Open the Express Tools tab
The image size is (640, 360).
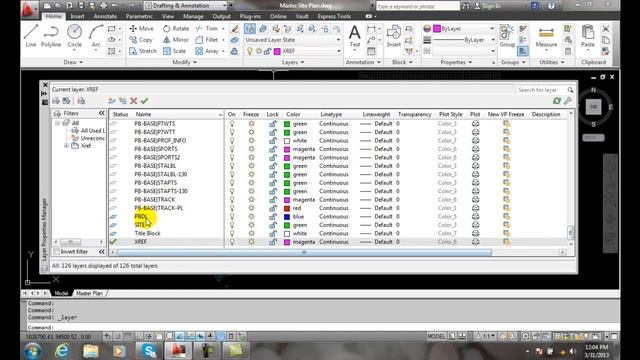point(334,16)
